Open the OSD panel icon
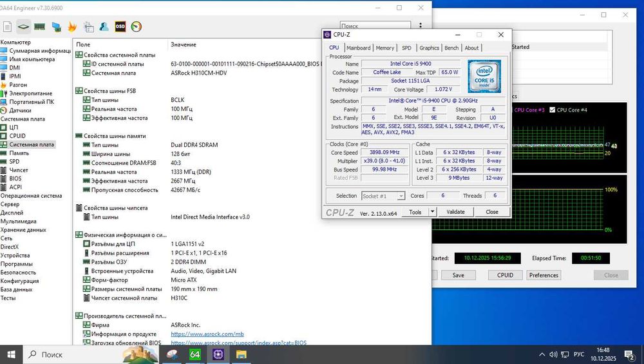Image resolution: width=644 pixels, height=364 pixels. point(120,26)
